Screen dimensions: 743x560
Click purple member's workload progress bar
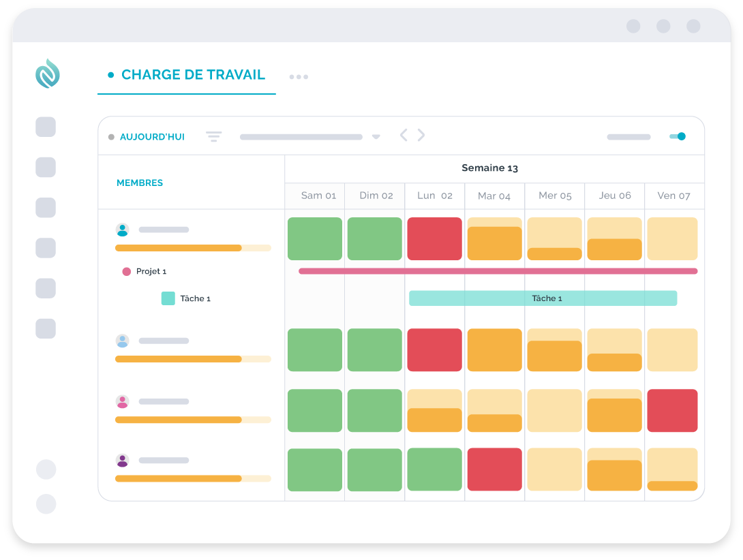pos(193,478)
